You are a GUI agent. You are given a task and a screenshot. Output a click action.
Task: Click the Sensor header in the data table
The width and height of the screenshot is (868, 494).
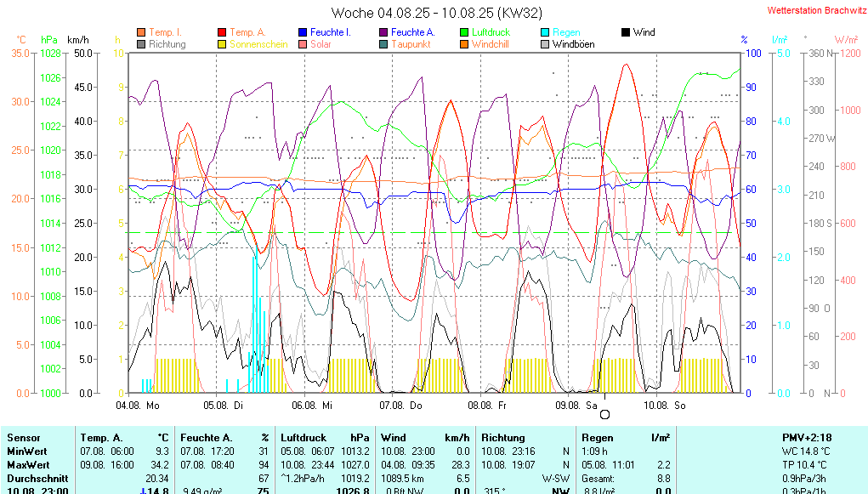point(23,437)
